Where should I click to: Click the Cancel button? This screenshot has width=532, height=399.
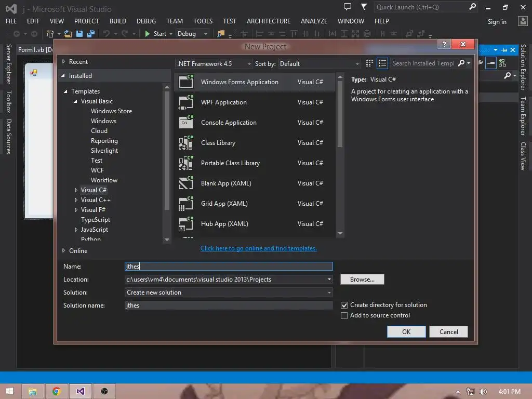(x=448, y=332)
